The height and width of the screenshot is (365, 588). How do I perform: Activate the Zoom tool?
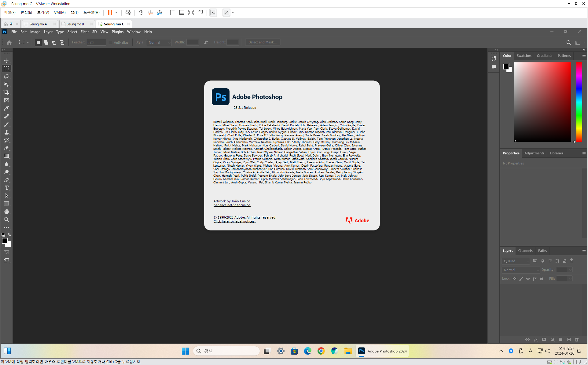click(6, 219)
